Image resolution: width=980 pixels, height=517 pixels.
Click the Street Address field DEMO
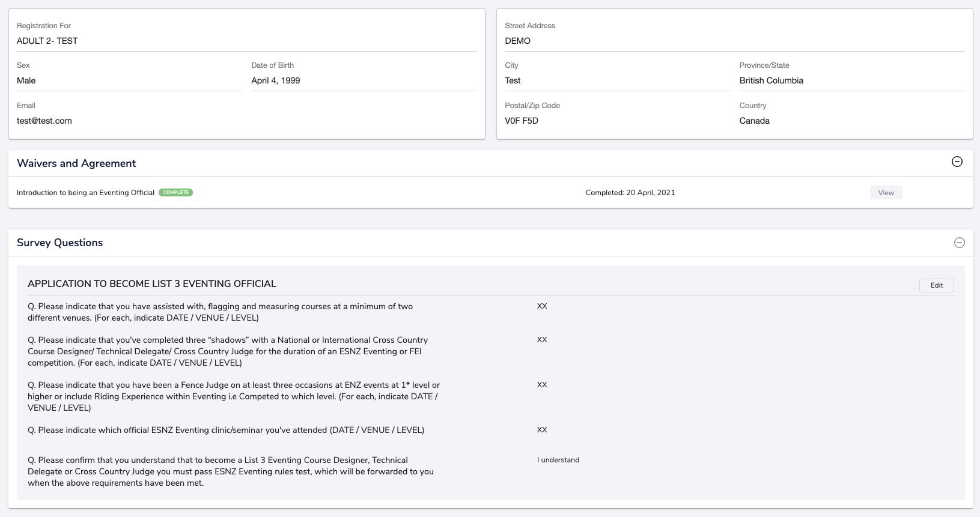518,41
